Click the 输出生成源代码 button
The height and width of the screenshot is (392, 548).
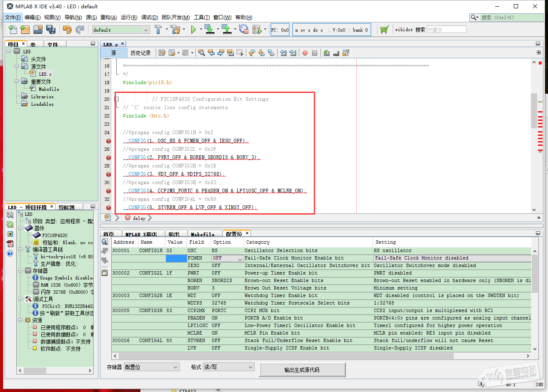click(302, 370)
